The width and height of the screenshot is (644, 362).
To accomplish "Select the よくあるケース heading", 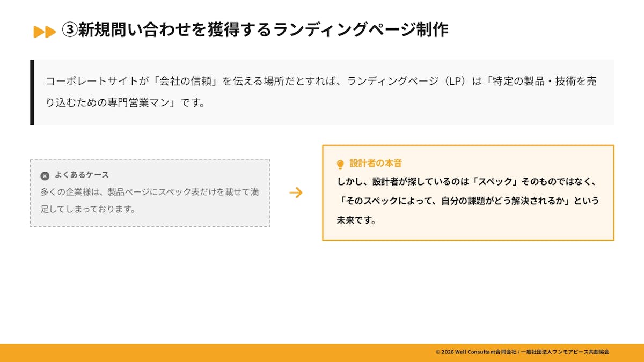I will point(82,175).
